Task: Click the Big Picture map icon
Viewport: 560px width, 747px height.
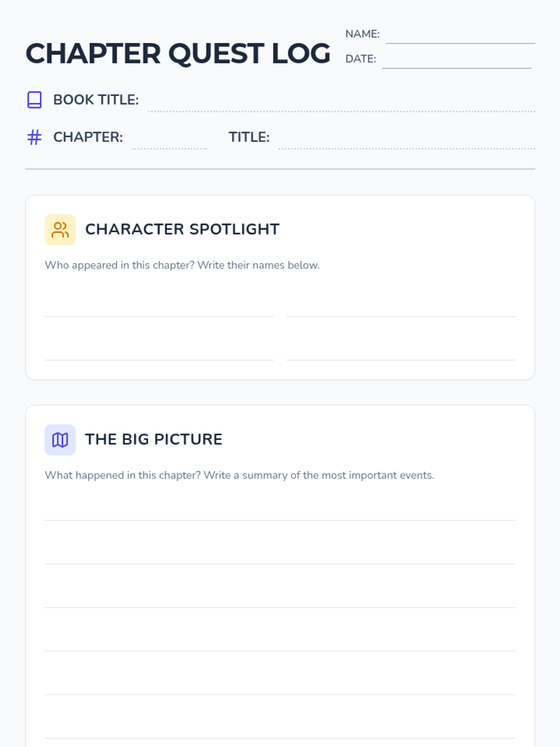Action: click(x=60, y=440)
